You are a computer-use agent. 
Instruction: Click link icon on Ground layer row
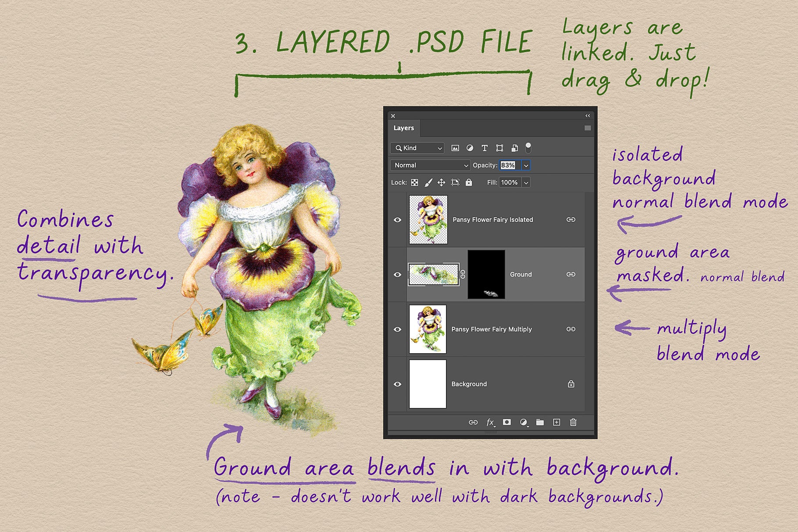click(x=571, y=274)
